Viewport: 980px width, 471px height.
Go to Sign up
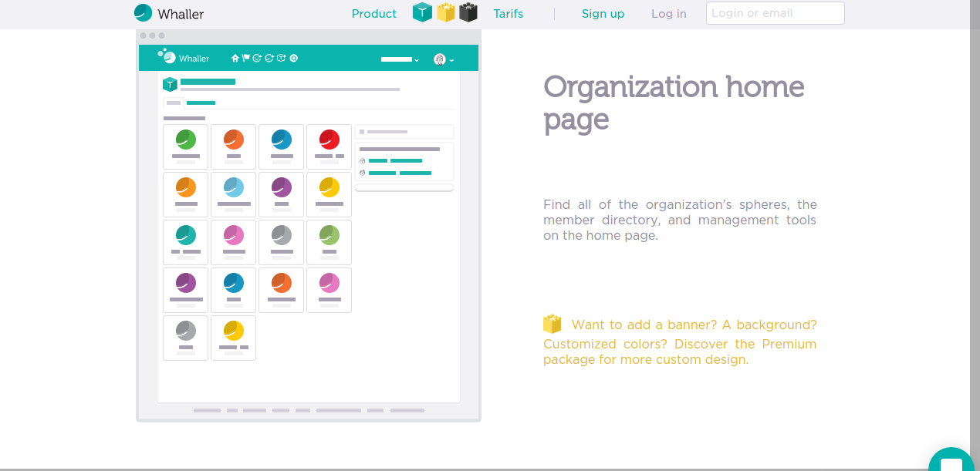[603, 14]
